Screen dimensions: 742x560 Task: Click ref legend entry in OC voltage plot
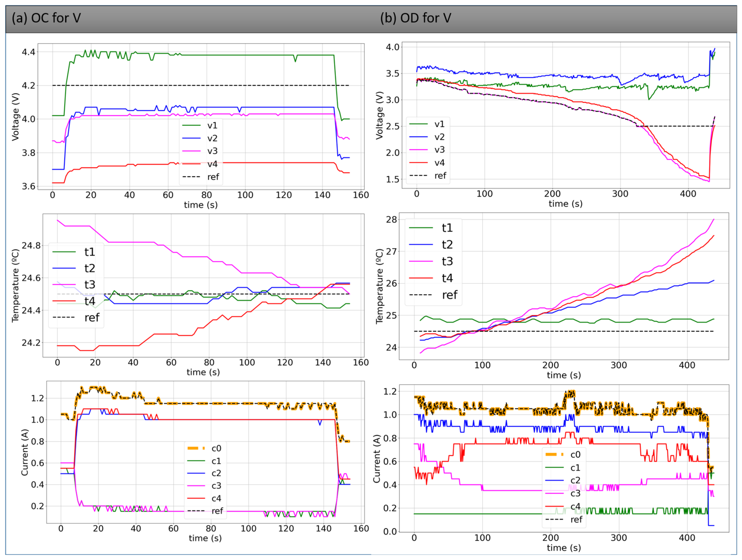tap(201, 177)
